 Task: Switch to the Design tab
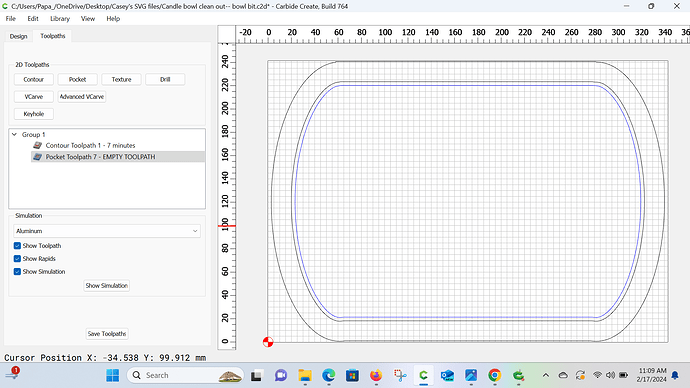[x=18, y=36]
